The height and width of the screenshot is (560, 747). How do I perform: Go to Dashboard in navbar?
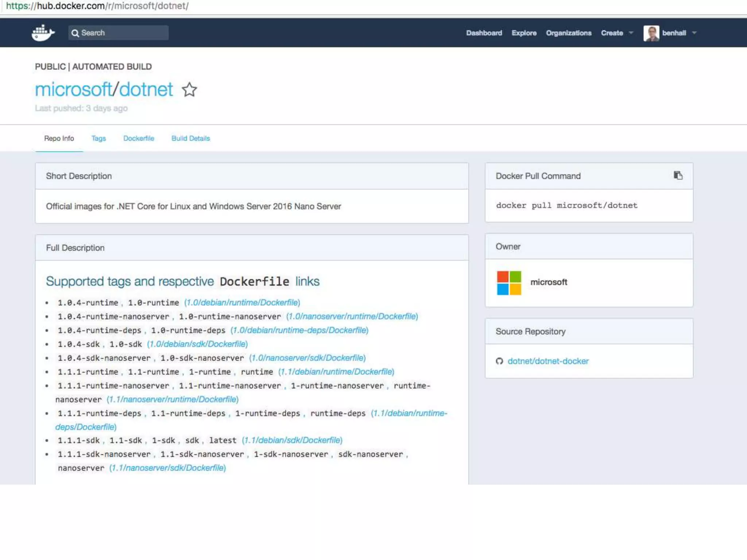tap(484, 33)
